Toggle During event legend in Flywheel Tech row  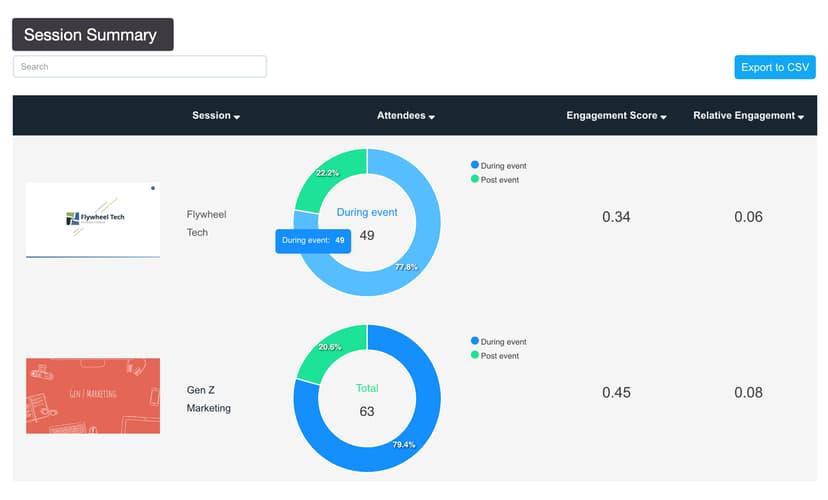click(x=498, y=166)
